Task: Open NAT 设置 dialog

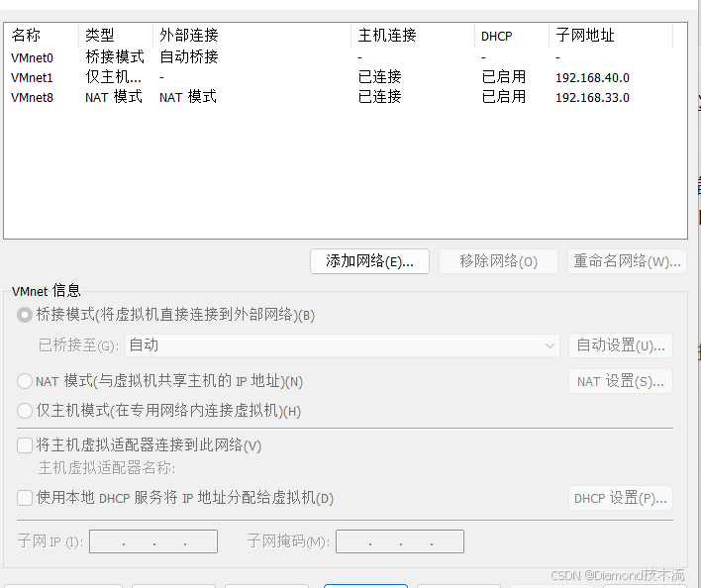Action: (x=621, y=381)
